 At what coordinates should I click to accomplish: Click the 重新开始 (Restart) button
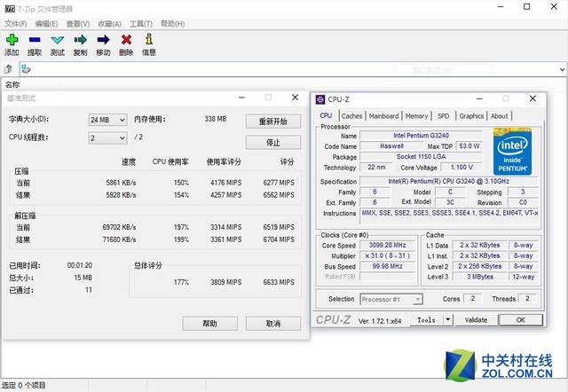click(273, 122)
